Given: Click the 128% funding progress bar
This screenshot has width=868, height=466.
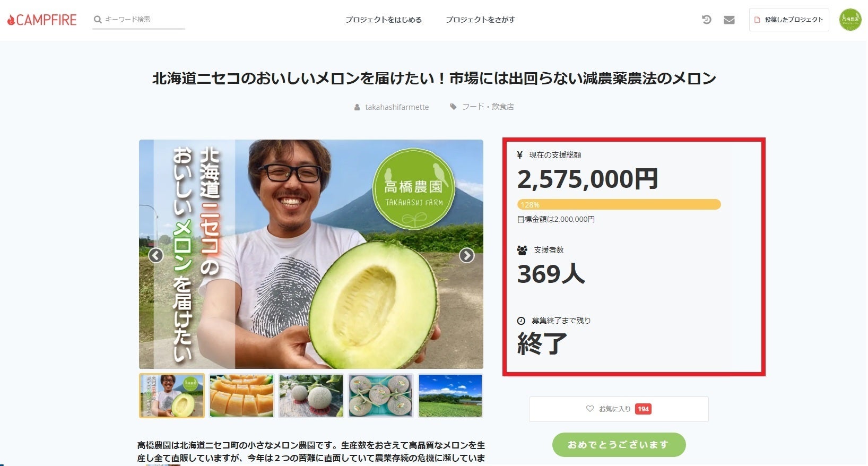Looking at the screenshot, I should tap(619, 204).
